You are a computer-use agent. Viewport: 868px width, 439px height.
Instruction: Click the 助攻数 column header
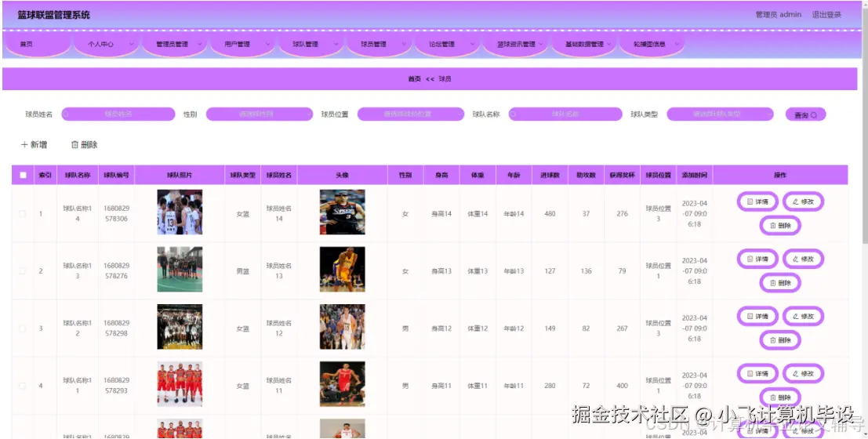(x=586, y=175)
